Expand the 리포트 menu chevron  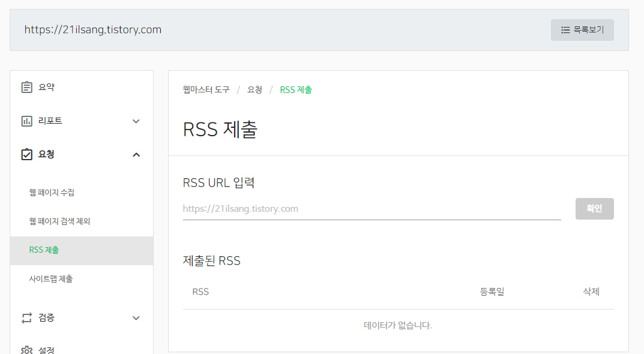(136, 121)
